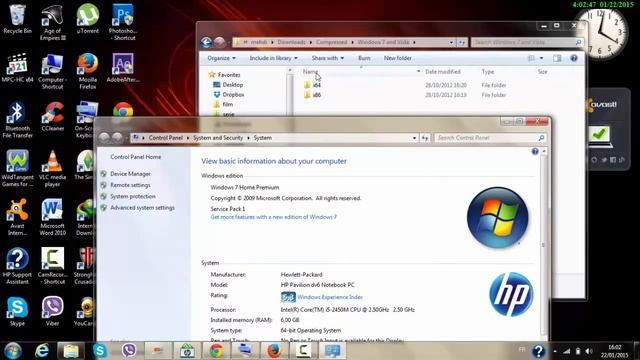The height and width of the screenshot is (360, 640).
Task: Select Dropbox in the Favorites list
Action: point(229,94)
